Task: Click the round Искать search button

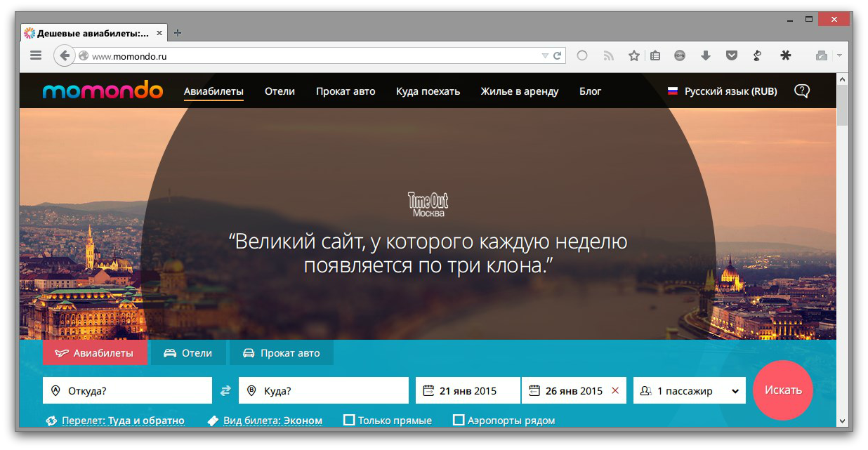Action: coord(783,390)
